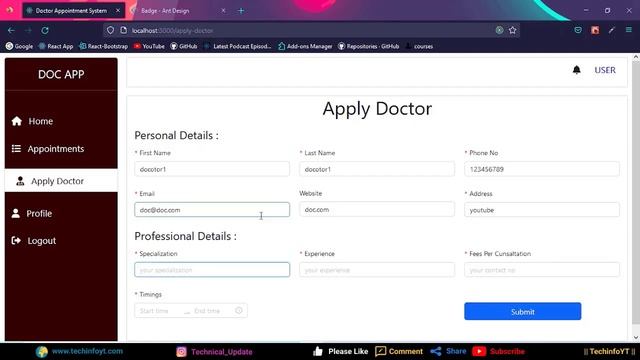Open React App bookmark
The width and height of the screenshot is (640, 360).
coord(56,46)
